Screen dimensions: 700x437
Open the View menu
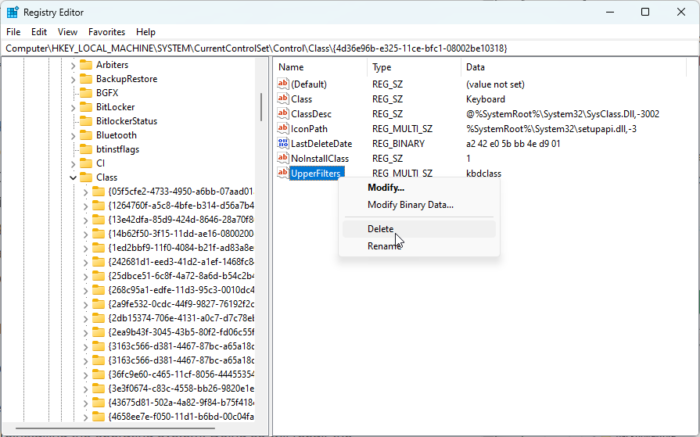point(67,32)
